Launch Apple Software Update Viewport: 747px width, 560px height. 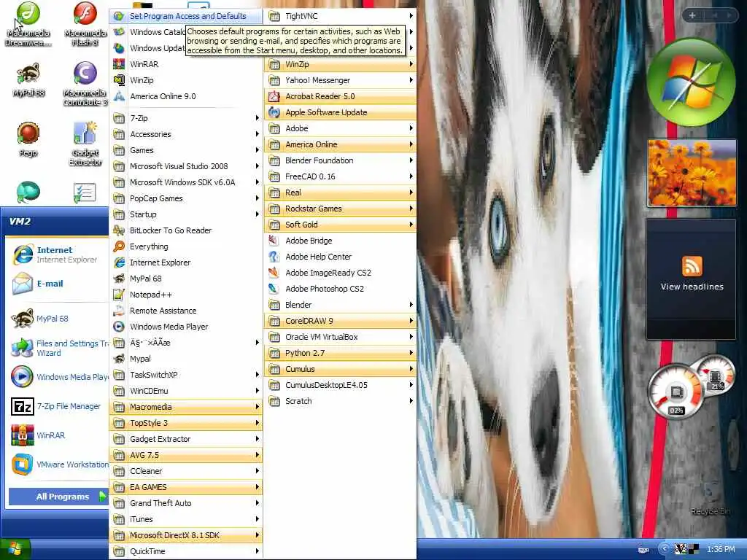[x=340, y=112]
